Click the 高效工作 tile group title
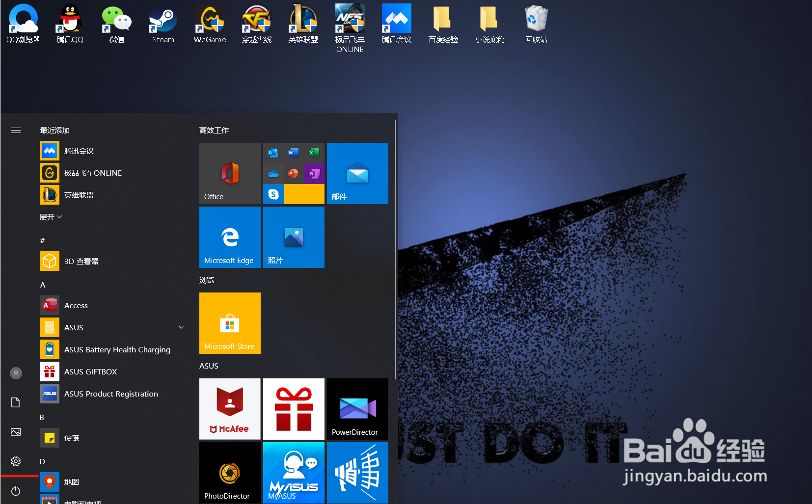The image size is (812, 504). pos(214,130)
